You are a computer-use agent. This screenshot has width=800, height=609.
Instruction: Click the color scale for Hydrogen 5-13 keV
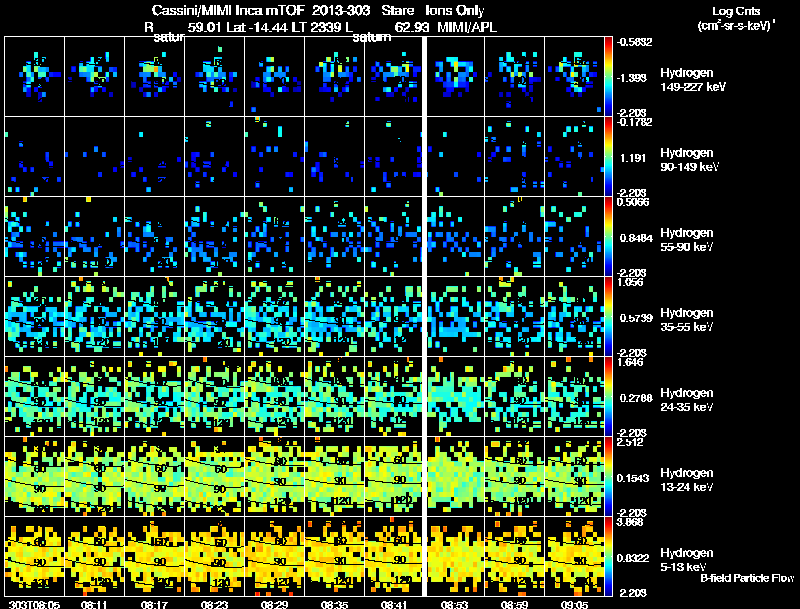point(608,556)
